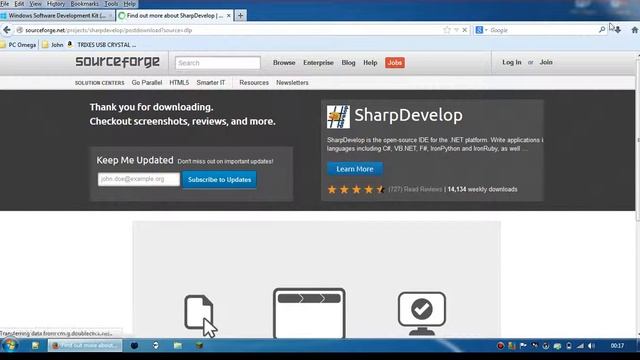Go to the browser home page icon
Image resolution: width=640 pixels, height=360 pixels.
(x=634, y=30)
